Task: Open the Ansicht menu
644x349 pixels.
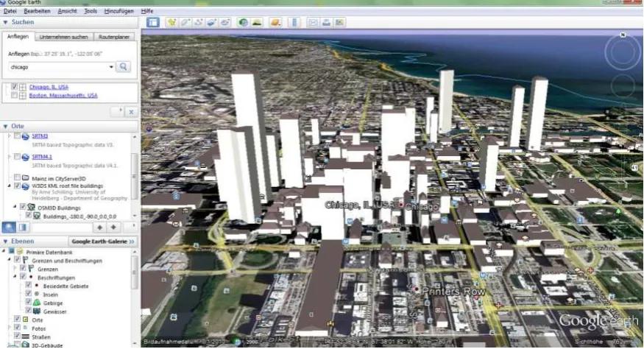Action: (x=68, y=11)
